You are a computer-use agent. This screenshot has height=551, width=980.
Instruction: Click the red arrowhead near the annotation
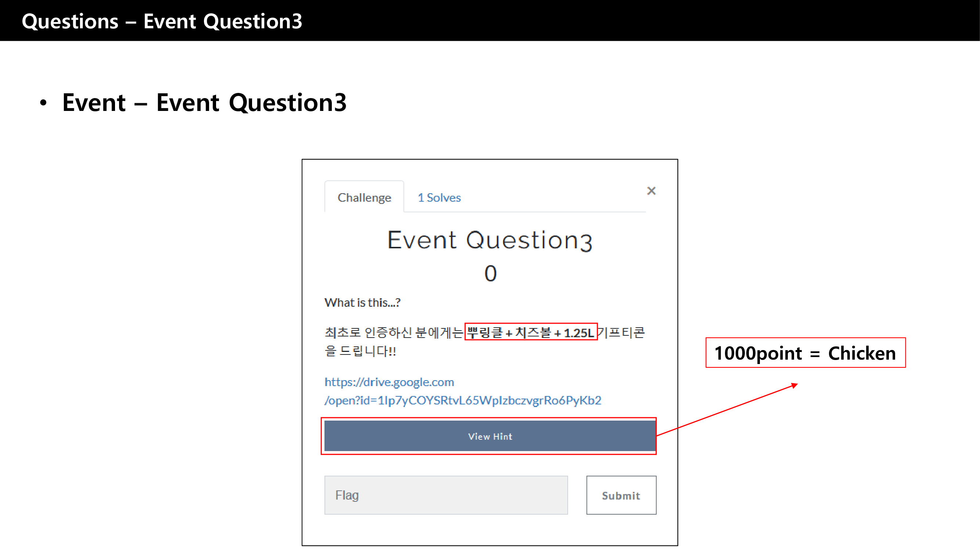[x=794, y=386]
